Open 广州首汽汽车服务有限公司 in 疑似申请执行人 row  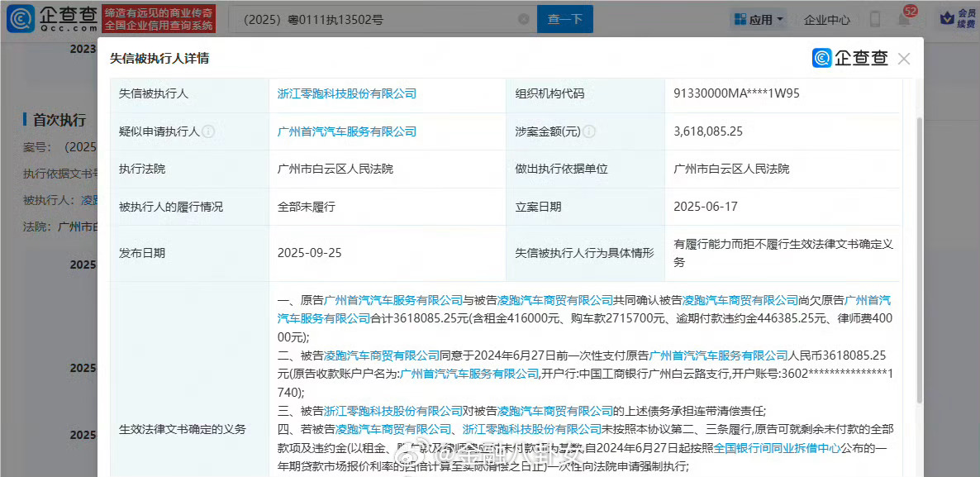(x=346, y=131)
